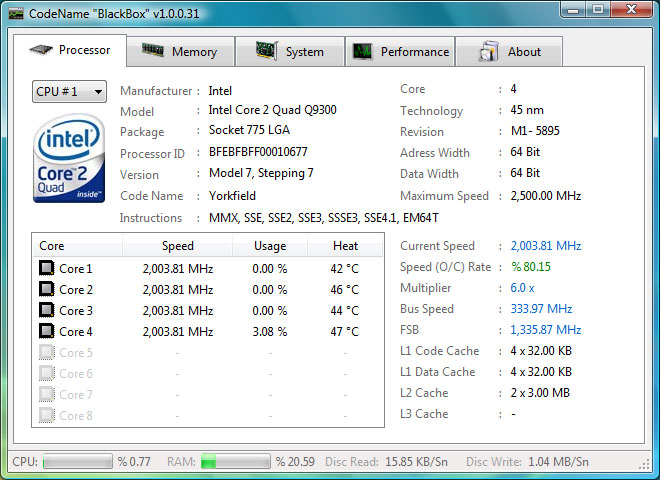The height and width of the screenshot is (480, 660).
Task: Click the greyed-out Core 5 chip icon
Action: (x=47, y=352)
